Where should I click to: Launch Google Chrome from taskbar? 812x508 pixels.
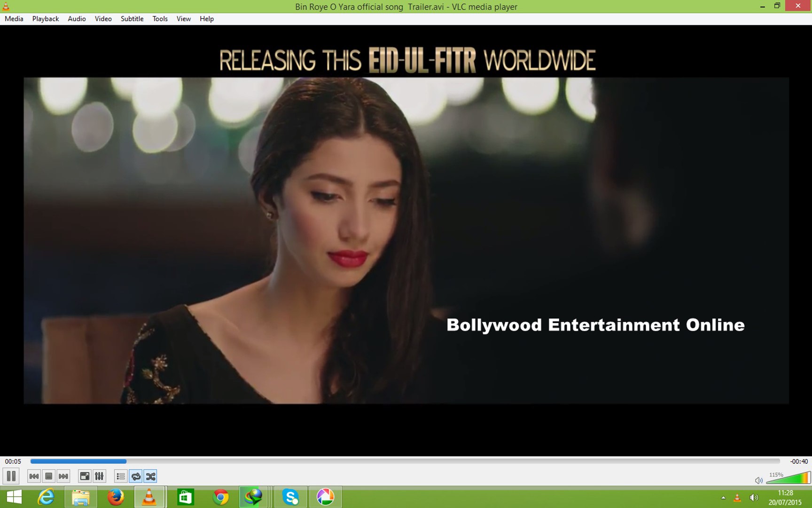tap(220, 497)
